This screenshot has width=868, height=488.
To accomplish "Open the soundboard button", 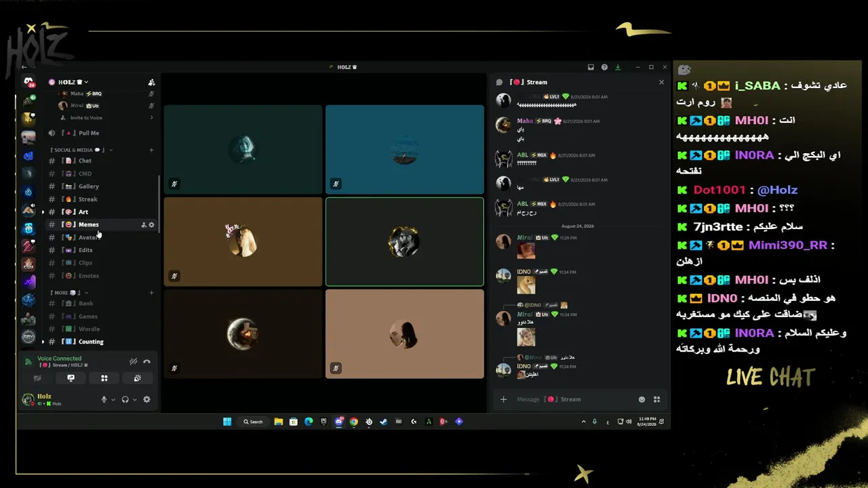I will point(138,378).
